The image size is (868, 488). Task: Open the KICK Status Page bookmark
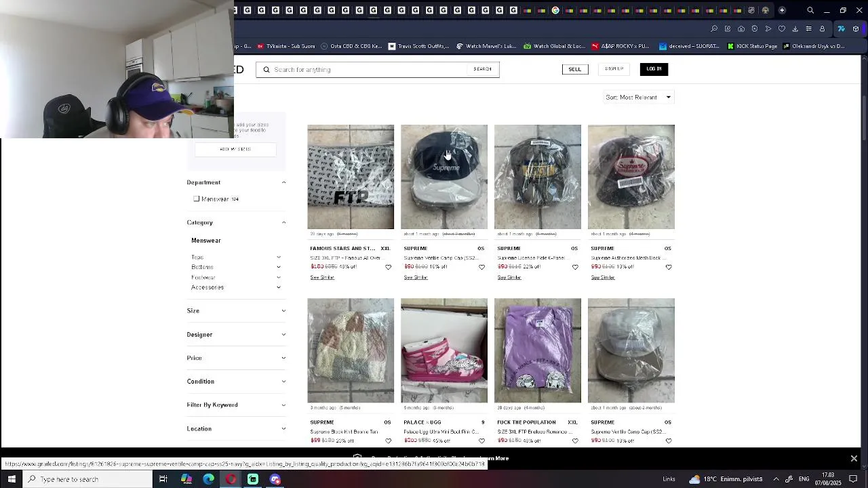click(752, 46)
